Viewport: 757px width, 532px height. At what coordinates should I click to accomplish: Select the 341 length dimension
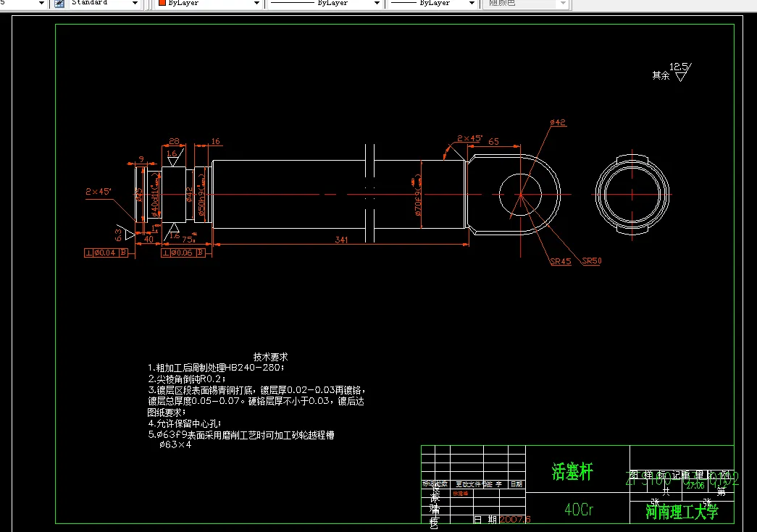[341, 240]
